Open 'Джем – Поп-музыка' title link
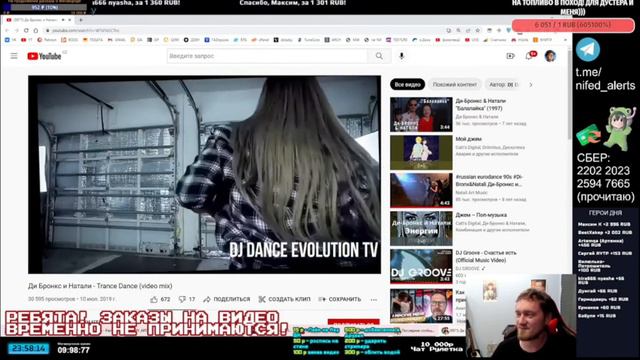Image resolution: width=640 pixels, height=360 pixels. pos(481,215)
